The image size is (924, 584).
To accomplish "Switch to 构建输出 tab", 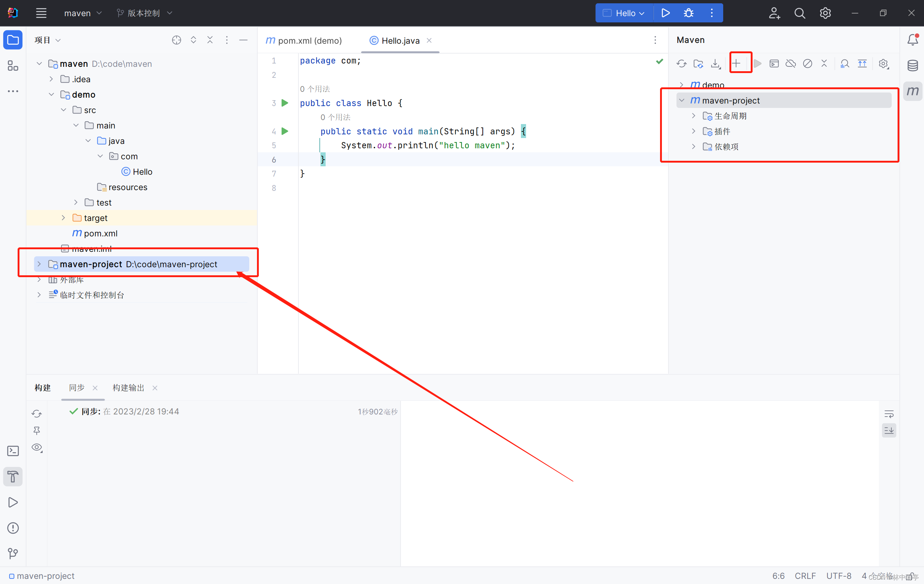I will 128,388.
